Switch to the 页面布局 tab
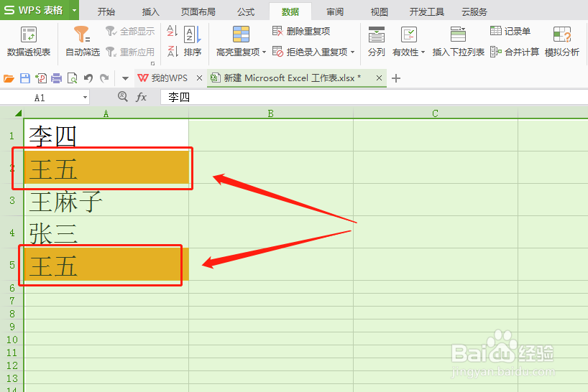 pyautogui.click(x=198, y=12)
